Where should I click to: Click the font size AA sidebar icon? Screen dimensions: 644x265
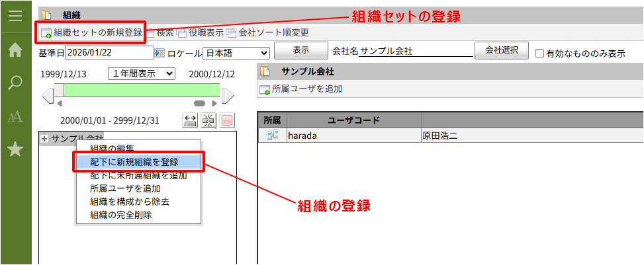click(x=15, y=117)
